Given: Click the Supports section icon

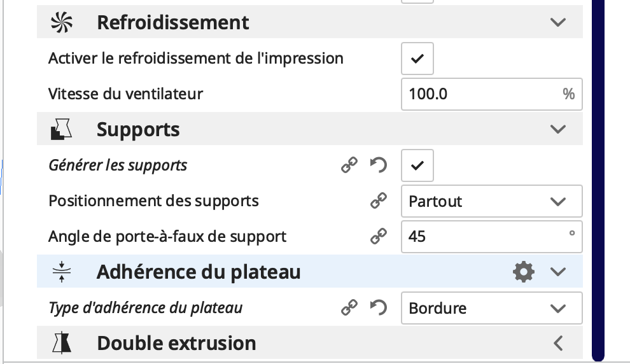Looking at the screenshot, I should pos(62,130).
